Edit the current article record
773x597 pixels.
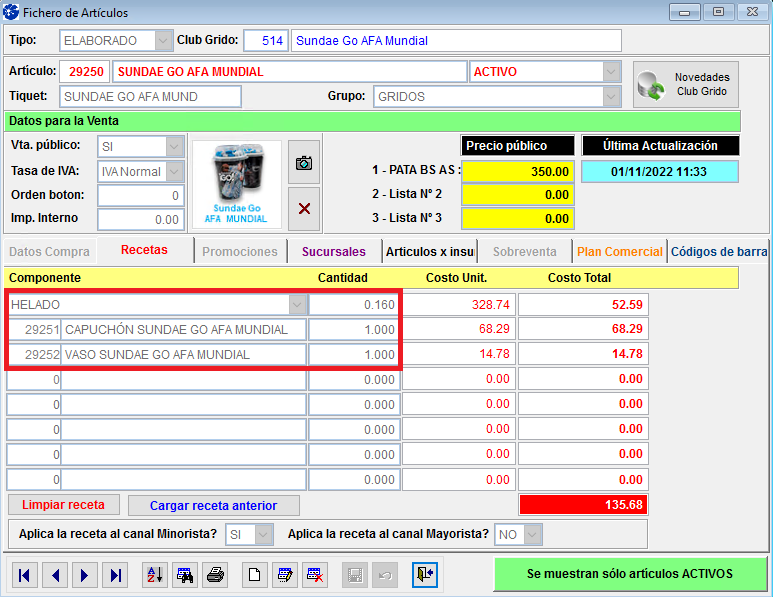285,575
